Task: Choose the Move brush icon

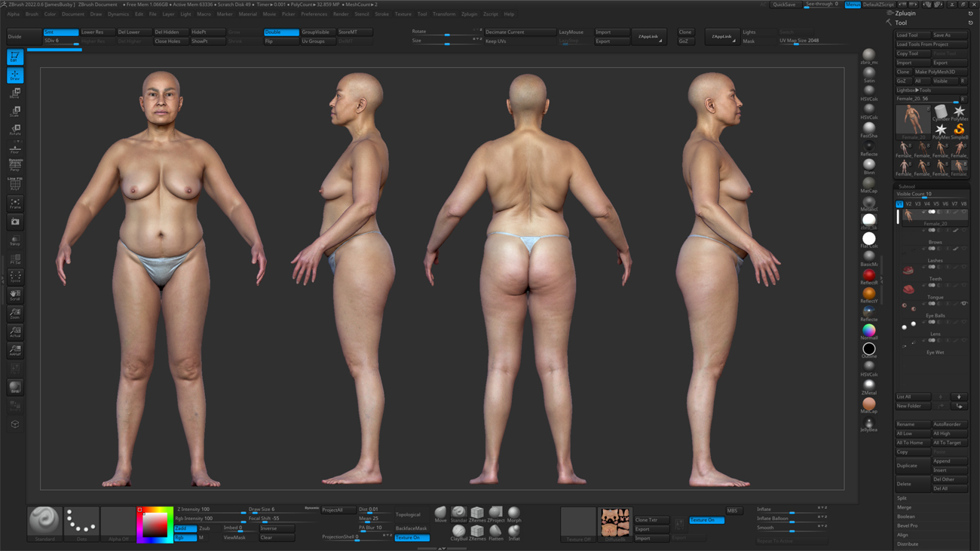Action: tap(440, 515)
